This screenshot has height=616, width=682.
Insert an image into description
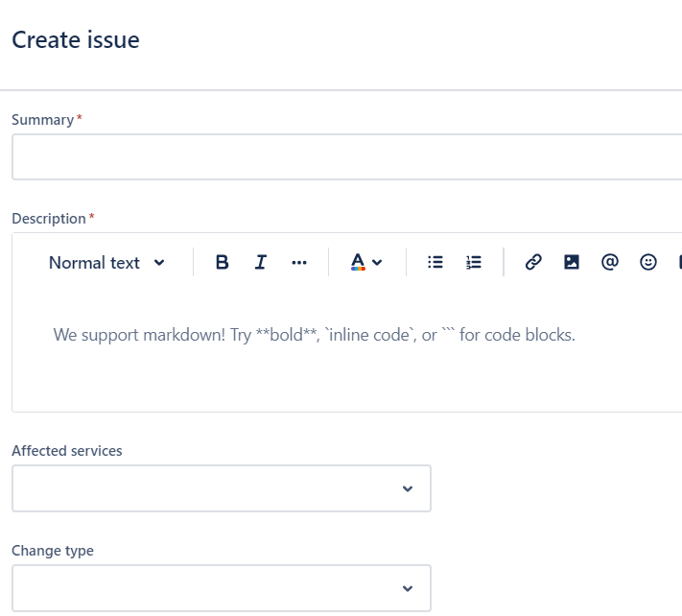(x=572, y=262)
